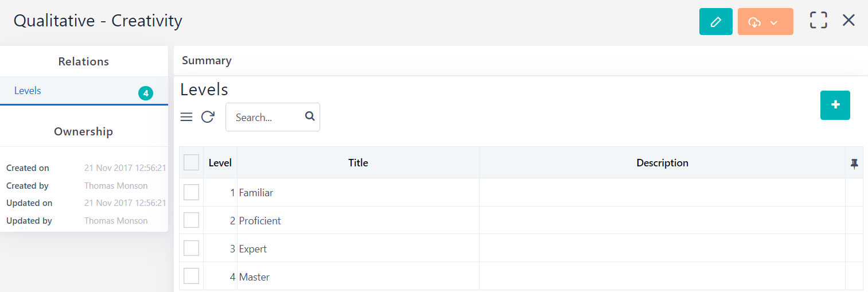The width and height of the screenshot is (868, 292).
Task: Click the Levels count badge
Action: [x=146, y=93]
